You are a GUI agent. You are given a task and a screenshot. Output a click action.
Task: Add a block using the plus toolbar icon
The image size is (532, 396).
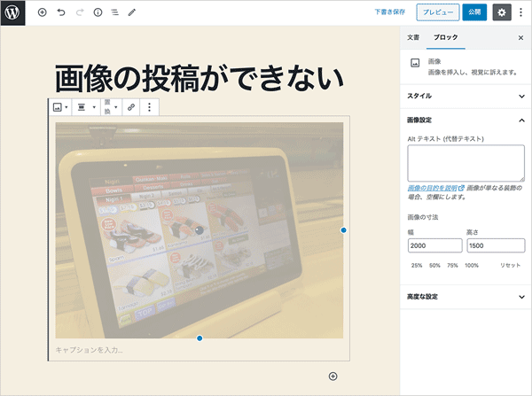coord(42,12)
